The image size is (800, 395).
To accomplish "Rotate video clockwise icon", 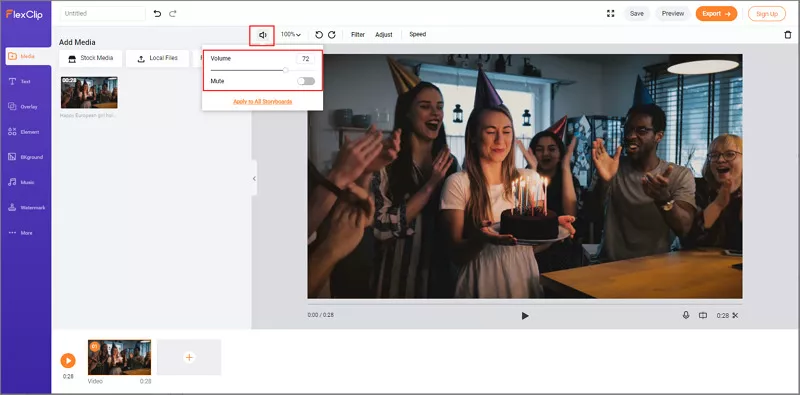I will pyautogui.click(x=332, y=35).
